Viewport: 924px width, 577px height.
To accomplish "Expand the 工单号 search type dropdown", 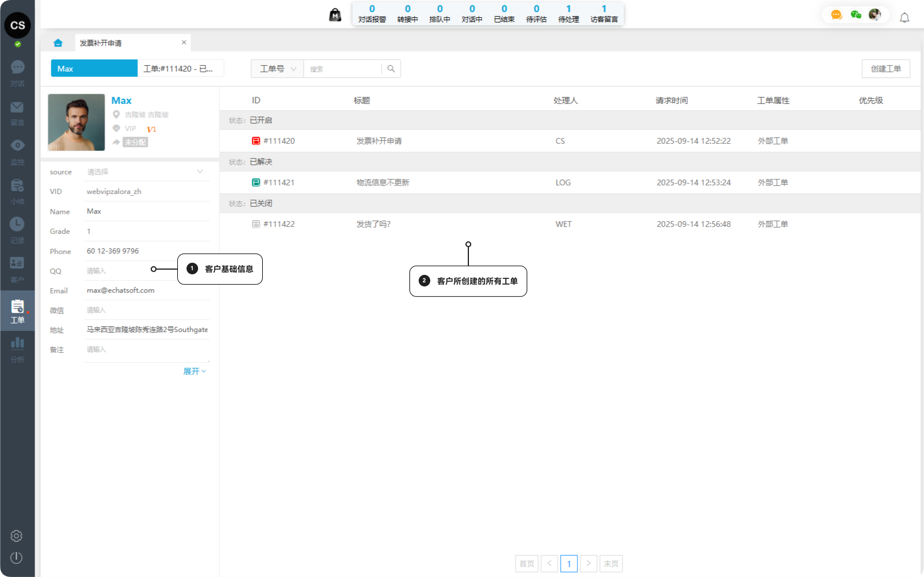I will pos(277,69).
